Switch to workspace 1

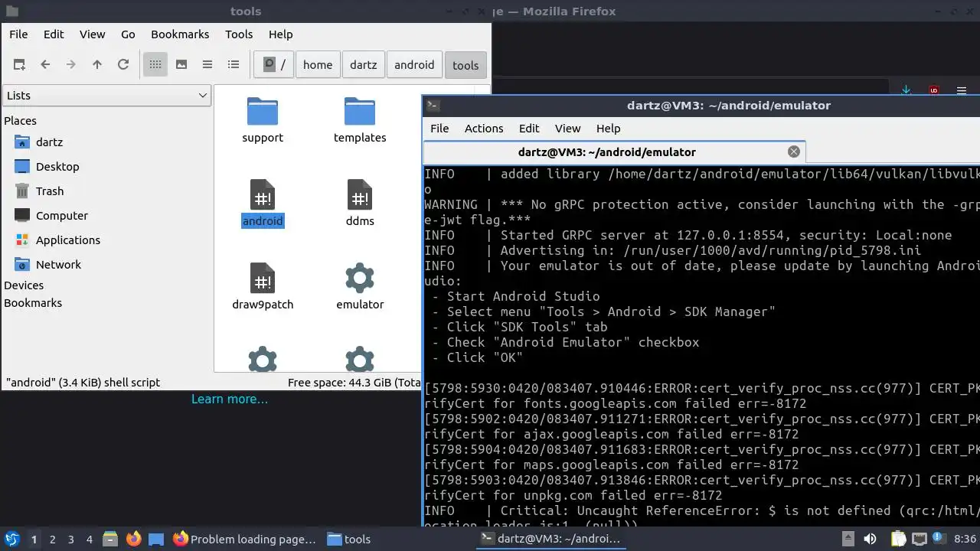pos(34,539)
